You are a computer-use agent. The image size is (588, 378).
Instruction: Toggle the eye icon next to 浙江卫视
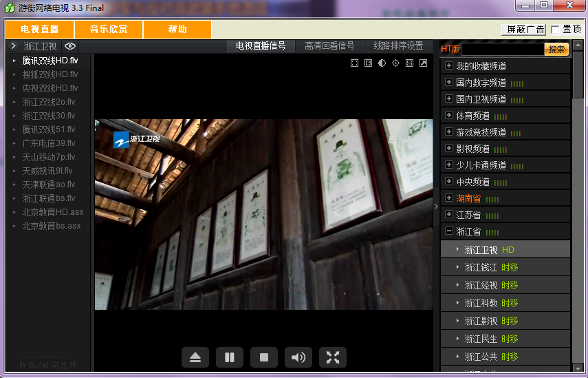(70, 46)
